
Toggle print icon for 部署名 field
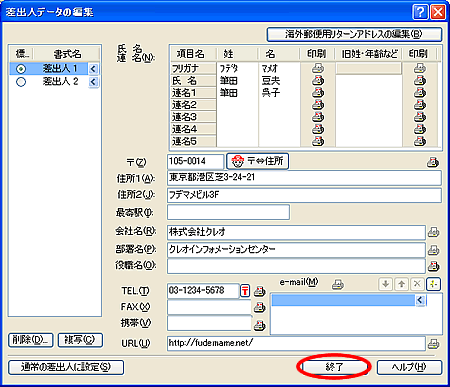(433, 250)
